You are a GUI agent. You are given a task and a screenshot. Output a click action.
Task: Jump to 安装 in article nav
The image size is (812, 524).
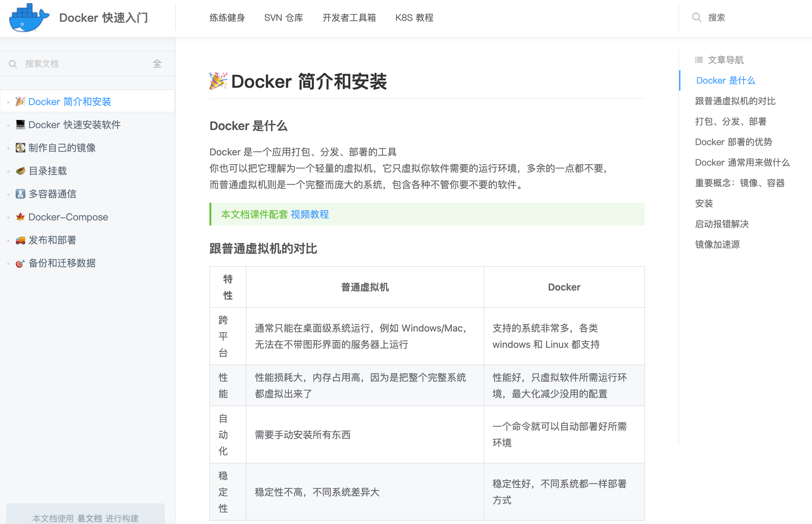pos(704,203)
